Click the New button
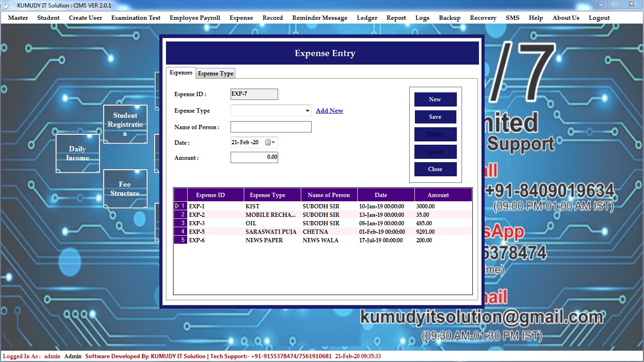The height and width of the screenshot is (362, 644). [x=435, y=99]
